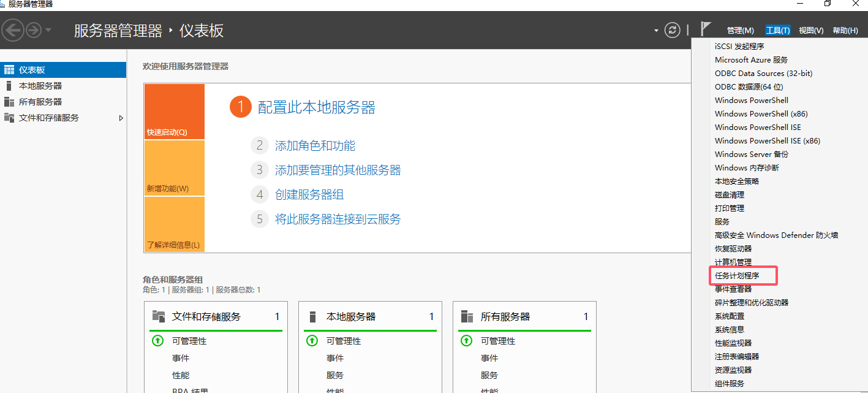Click the 文件和存储服务 sidebar icon
Image resolution: width=868 pixels, height=393 pixels.
point(9,118)
